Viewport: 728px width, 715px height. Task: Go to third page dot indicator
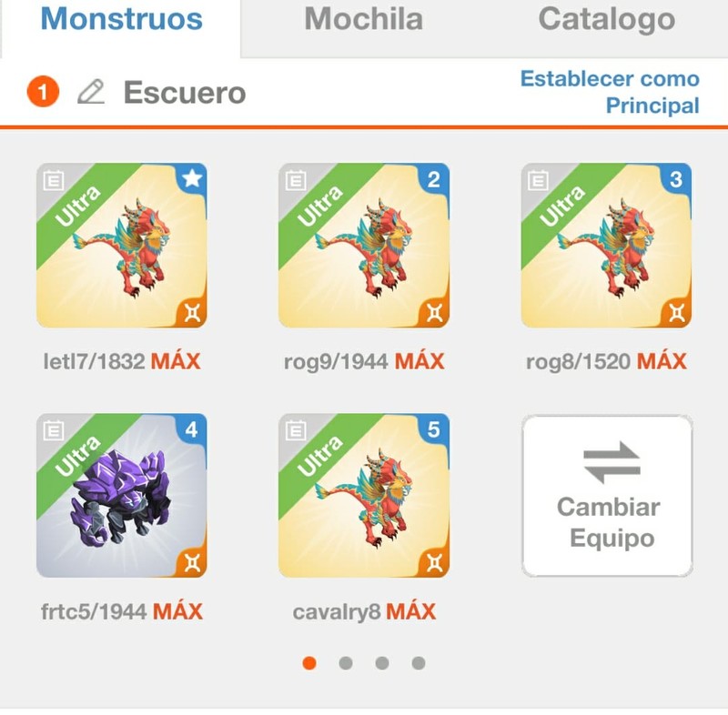coord(382,663)
